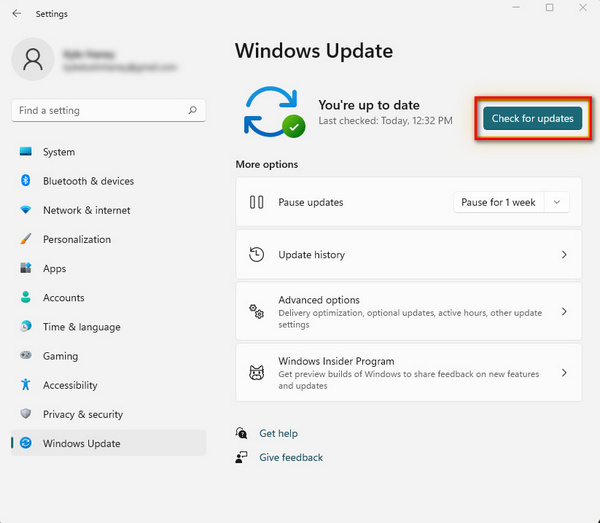Click the Apps icon in the sidebar
The image size is (600, 523).
[26, 268]
